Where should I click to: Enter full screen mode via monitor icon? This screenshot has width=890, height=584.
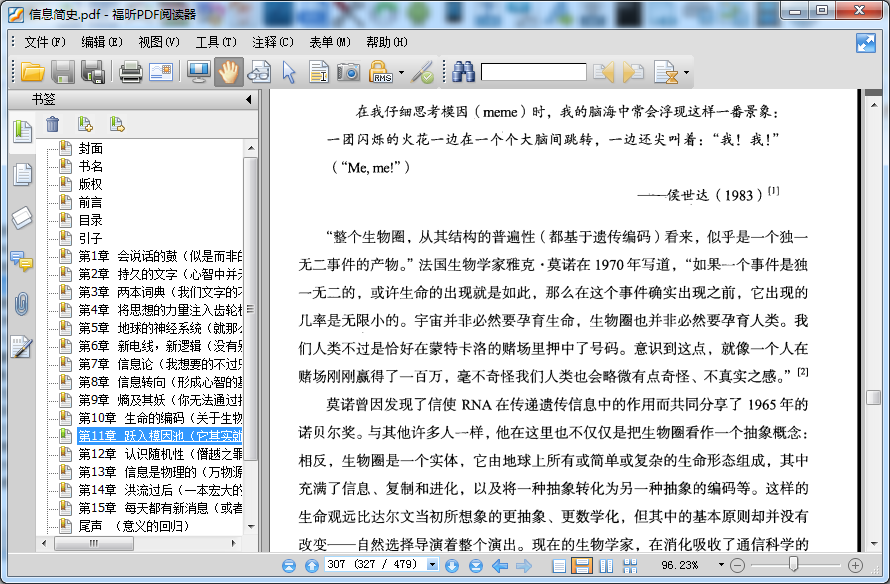(199, 72)
